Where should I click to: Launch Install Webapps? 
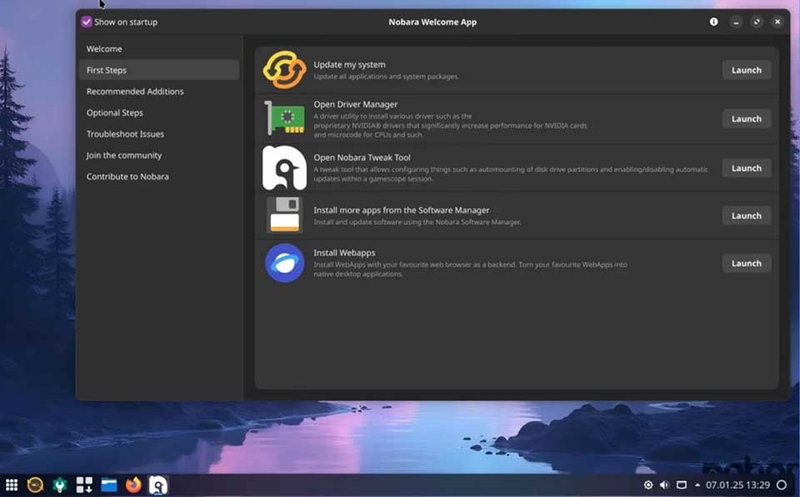[x=746, y=263]
